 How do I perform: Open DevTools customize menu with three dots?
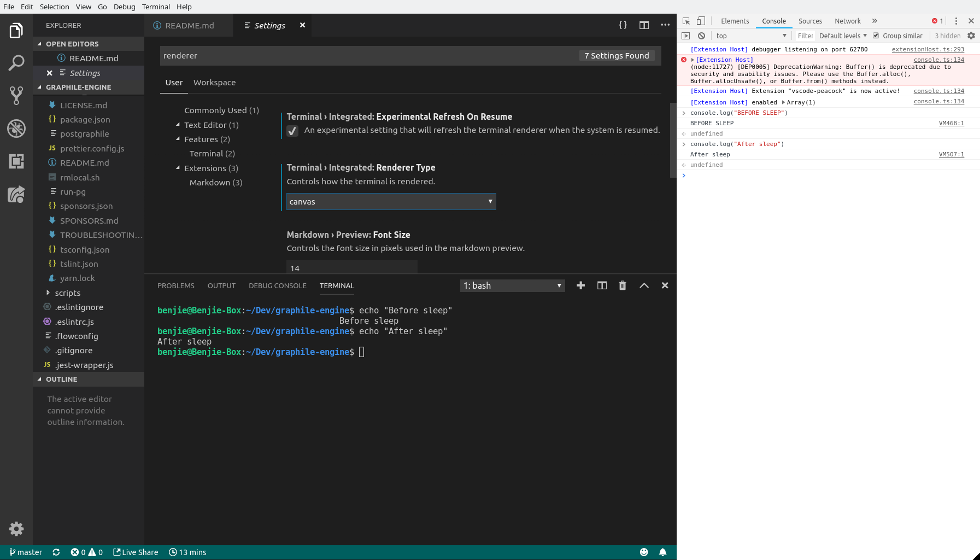pyautogui.click(x=956, y=21)
